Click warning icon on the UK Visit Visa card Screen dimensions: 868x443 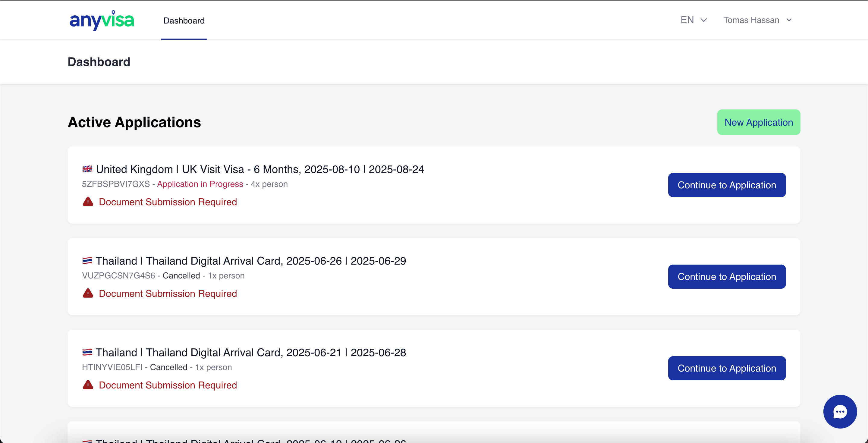(88, 201)
